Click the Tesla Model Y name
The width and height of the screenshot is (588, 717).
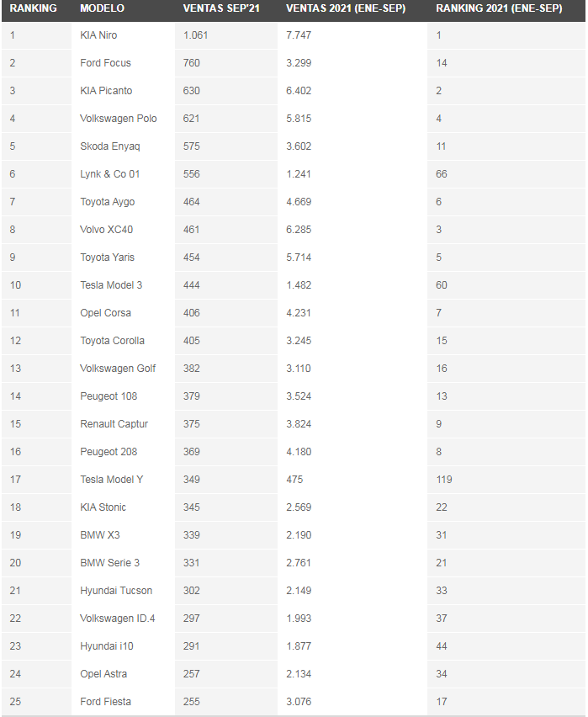tap(111, 480)
